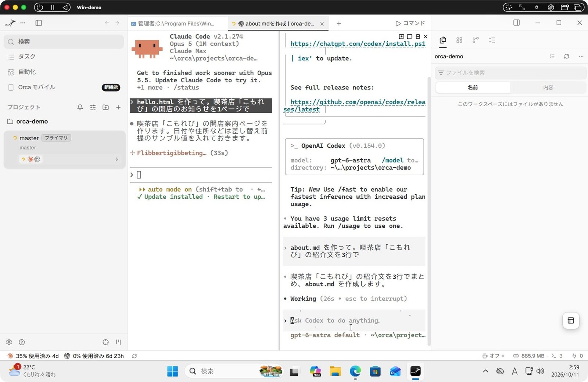
Task: Toggle the left sidebar panel icon
Action: [39, 23]
